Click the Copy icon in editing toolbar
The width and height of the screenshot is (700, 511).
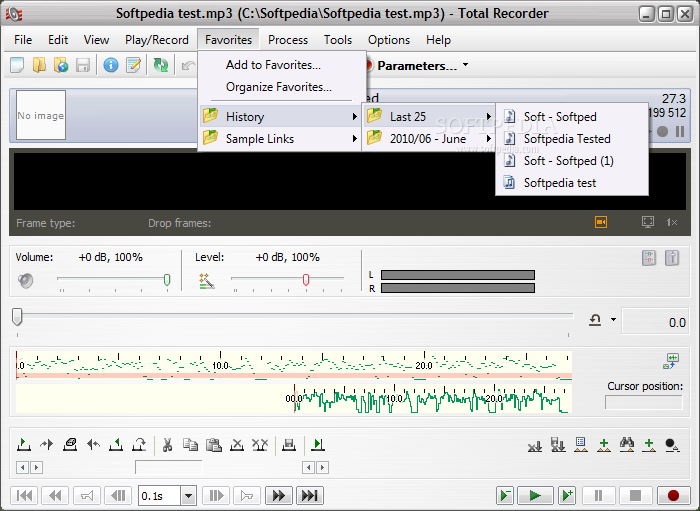[x=191, y=445]
